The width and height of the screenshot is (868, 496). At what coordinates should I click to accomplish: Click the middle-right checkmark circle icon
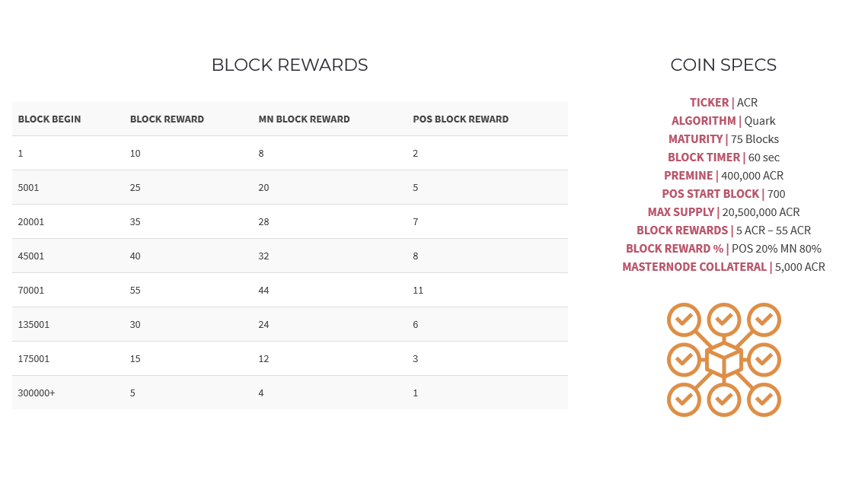(x=764, y=360)
